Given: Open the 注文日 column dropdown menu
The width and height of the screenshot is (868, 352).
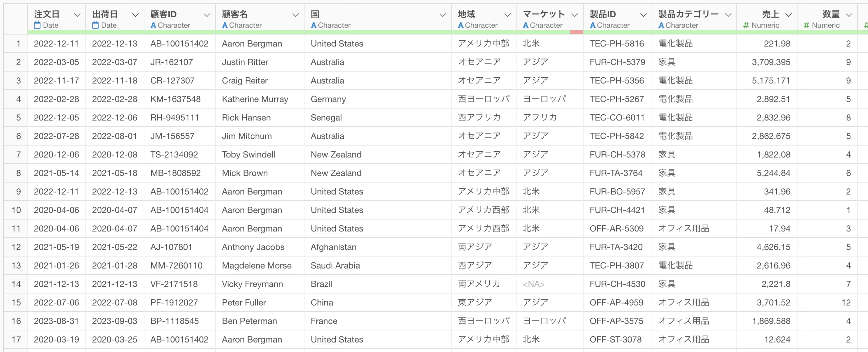Looking at the screenshot, I should 77,15.
